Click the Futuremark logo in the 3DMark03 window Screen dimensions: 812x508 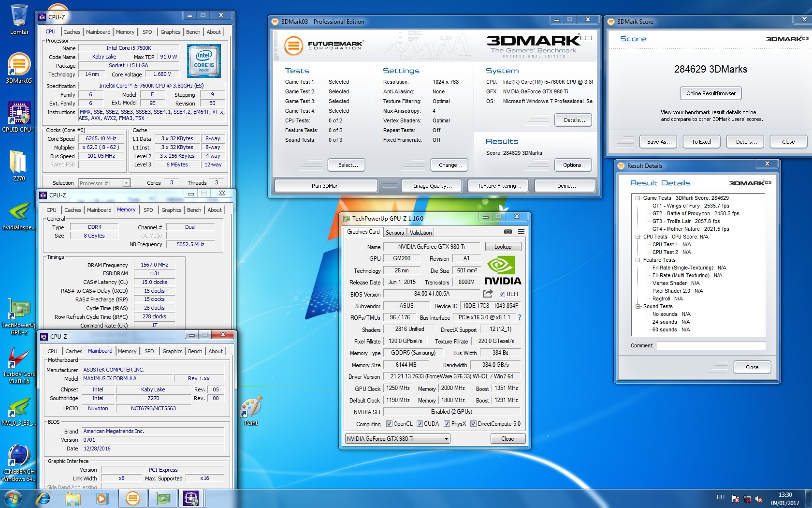(x=323, y=46)
